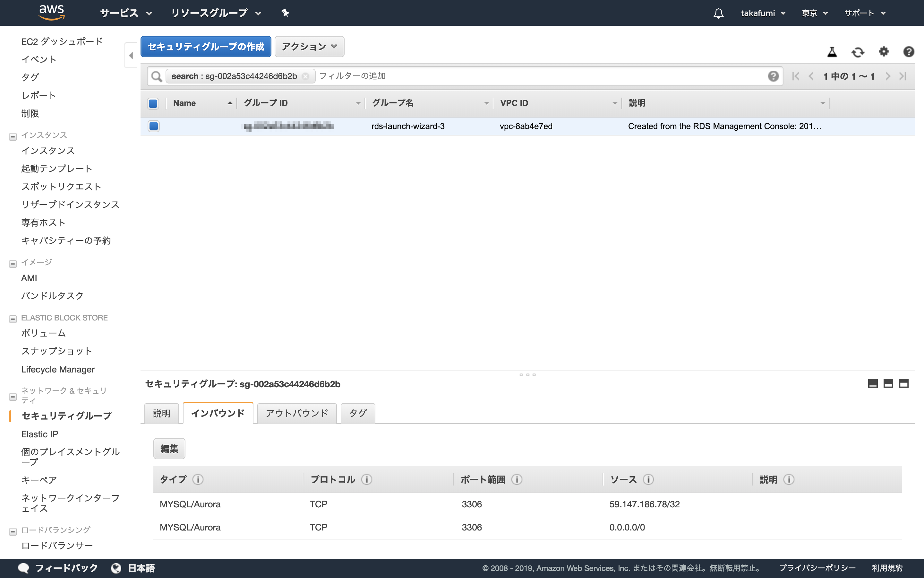
Task: Sort by the VPC ID column header
Action: point(558,103)
